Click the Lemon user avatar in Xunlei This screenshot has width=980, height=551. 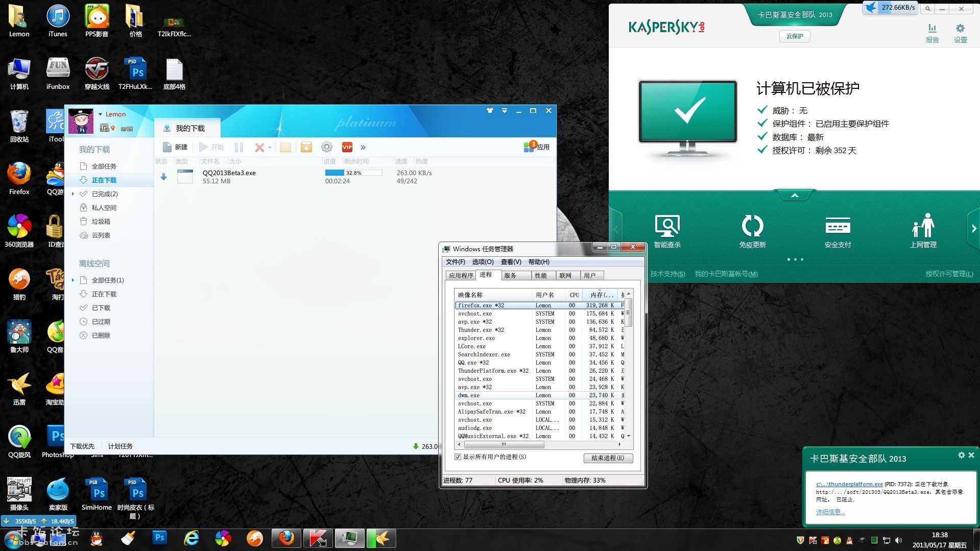click(x=81, y=121)
